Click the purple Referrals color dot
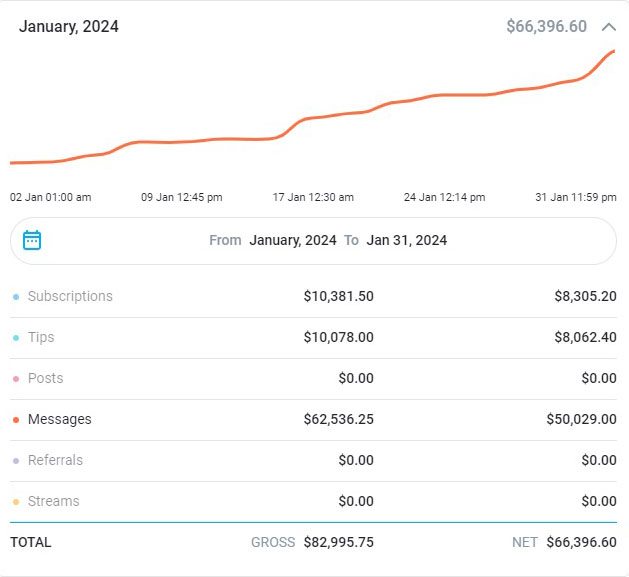Viewport: 629px width, 577px height. pyautogui.click(x=16, y=461)
